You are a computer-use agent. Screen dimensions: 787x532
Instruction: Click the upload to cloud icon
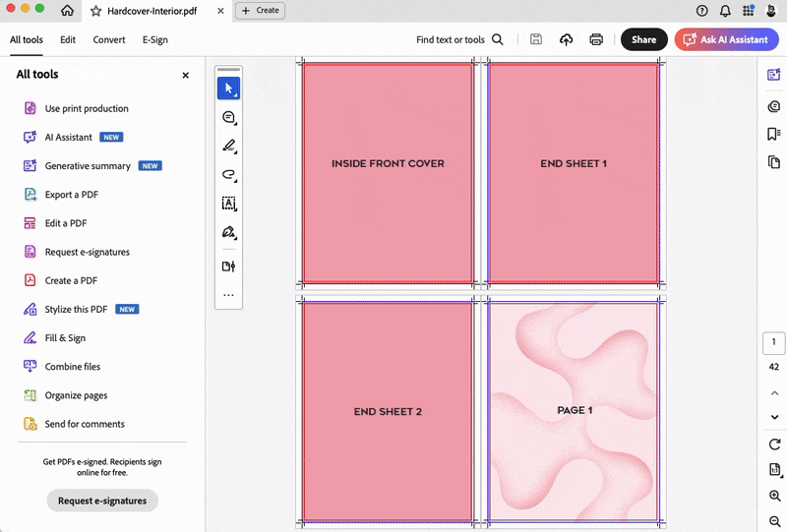pyautogui.click(x=567, y=39)
